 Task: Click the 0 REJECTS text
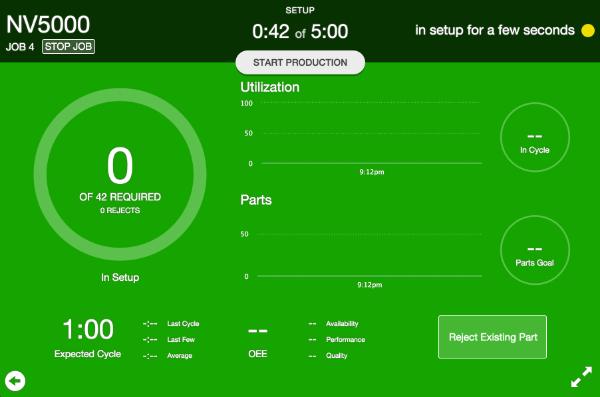120,210
